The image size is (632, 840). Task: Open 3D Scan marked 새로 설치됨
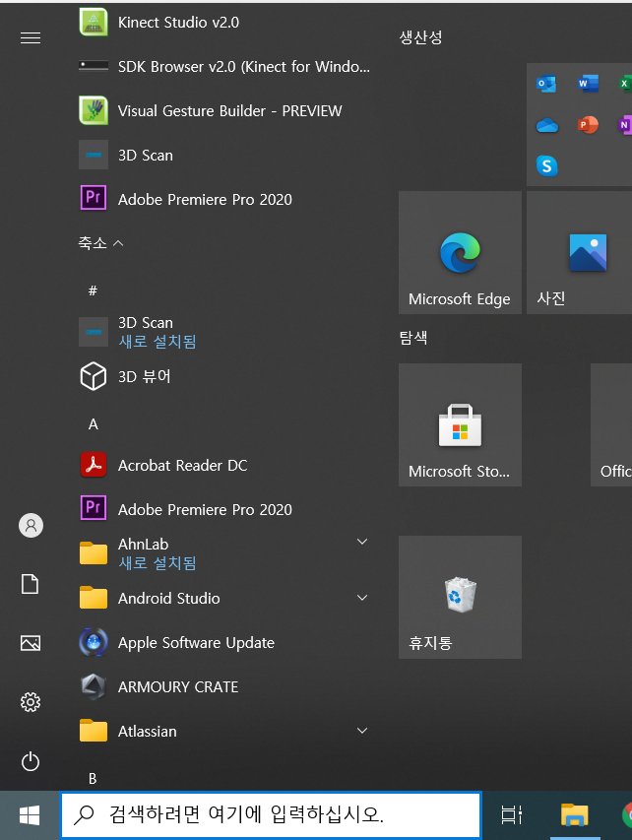pos(225,332)
